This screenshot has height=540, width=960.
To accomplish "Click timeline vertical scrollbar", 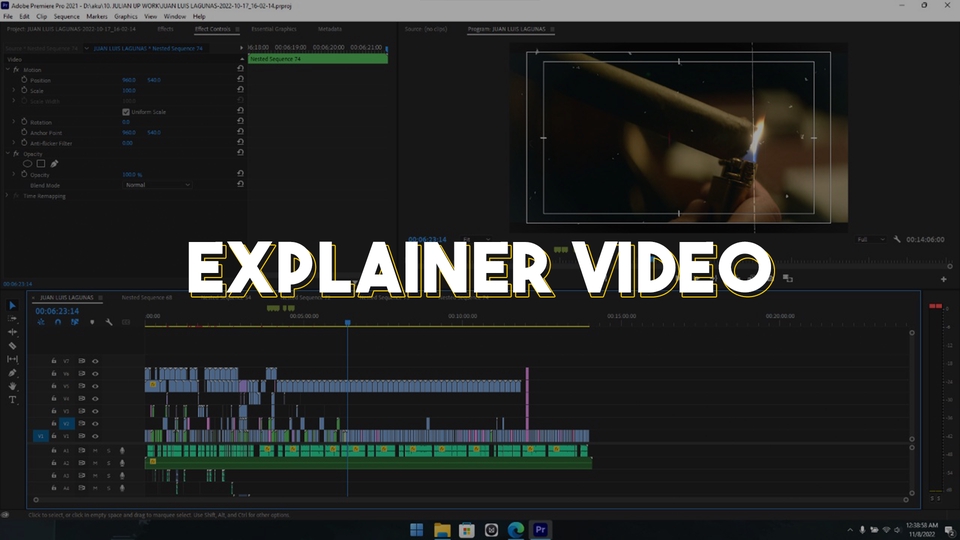I will point(912,386).
